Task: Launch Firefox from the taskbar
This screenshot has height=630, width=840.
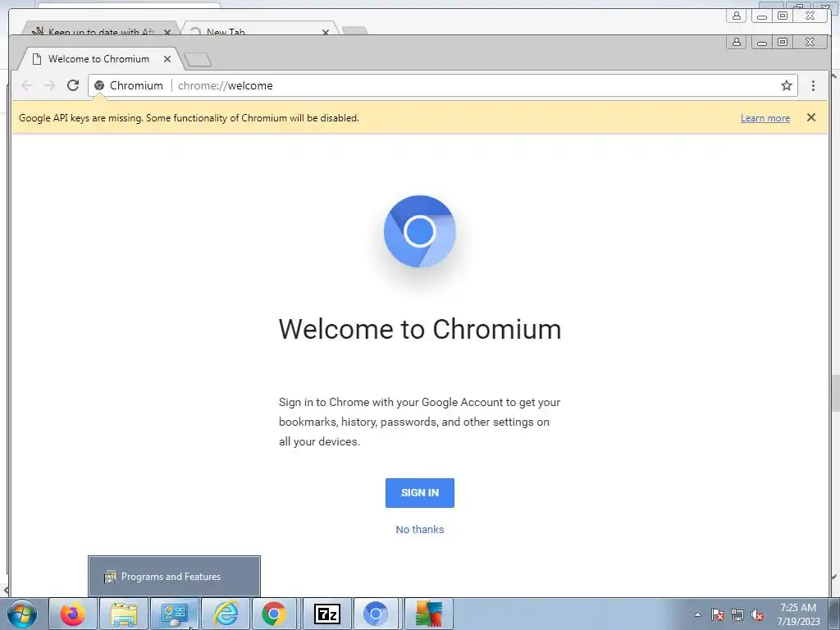Action: pyautogui.click(x=73, y=614)
